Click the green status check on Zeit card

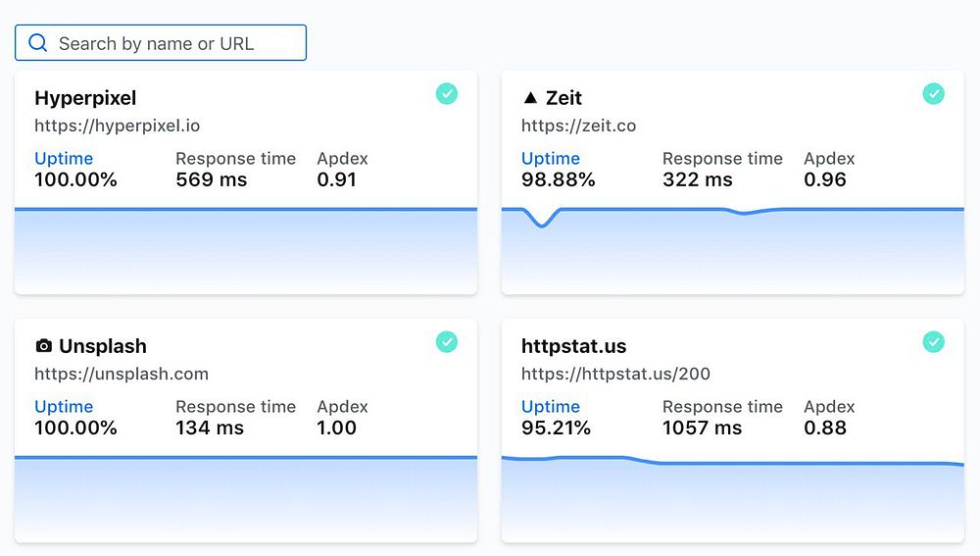coord(933,94)
